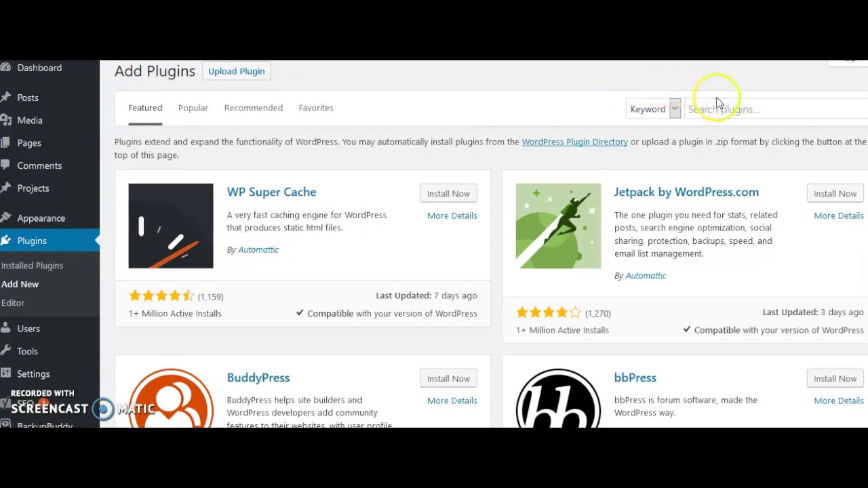Click the Dashboard gauge icon in sidebar
868x488 pixels.
5,68
